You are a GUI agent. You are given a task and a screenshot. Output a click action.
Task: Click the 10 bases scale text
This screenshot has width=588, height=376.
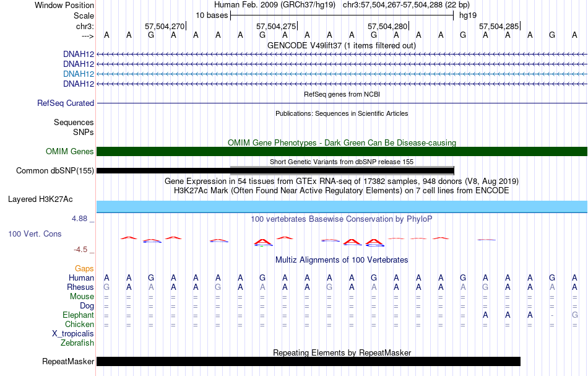coord(212,15)
